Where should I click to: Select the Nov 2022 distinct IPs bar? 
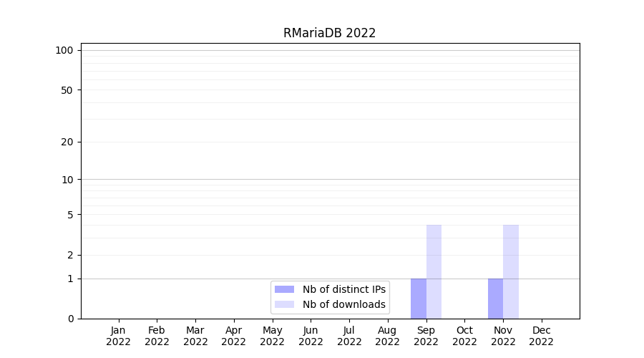pyautogui.click(x=495, y=299)
